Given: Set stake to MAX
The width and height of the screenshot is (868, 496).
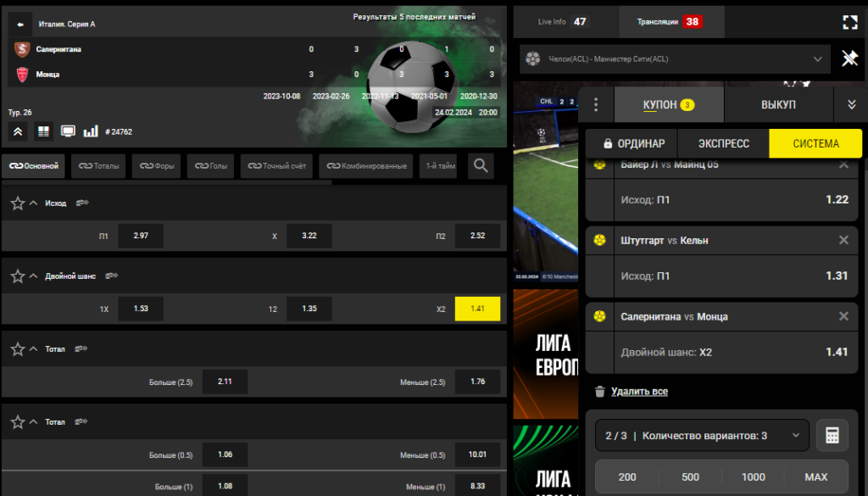Looking at the screenshot, I should point(816,477).
